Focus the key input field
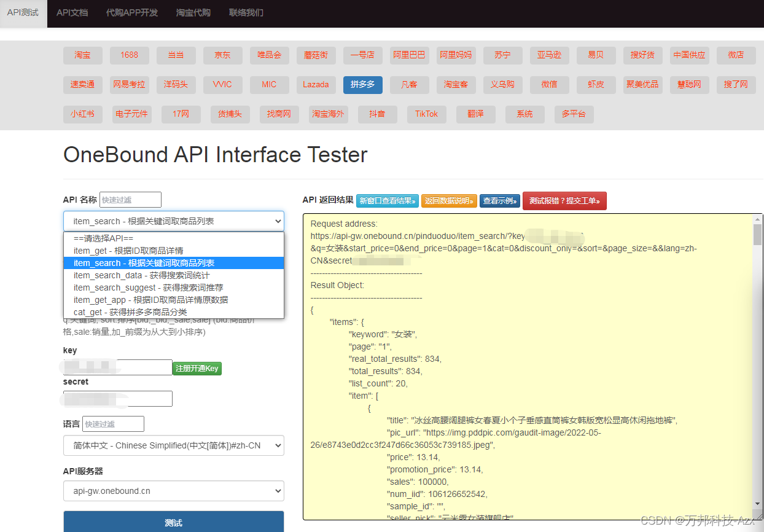The width and height of the screenshot is (764, 532). coord(118,367)
